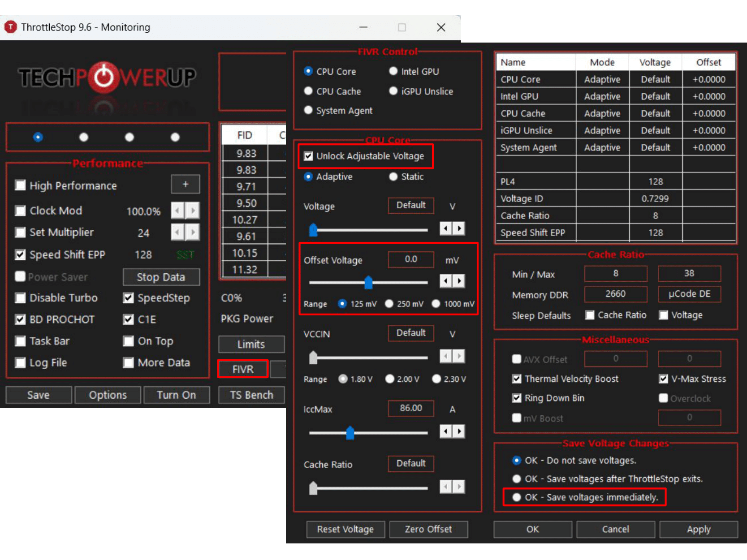Select System Agent radio option
Image resolution: width=747 pixels, height=560 pixels.
308,110
